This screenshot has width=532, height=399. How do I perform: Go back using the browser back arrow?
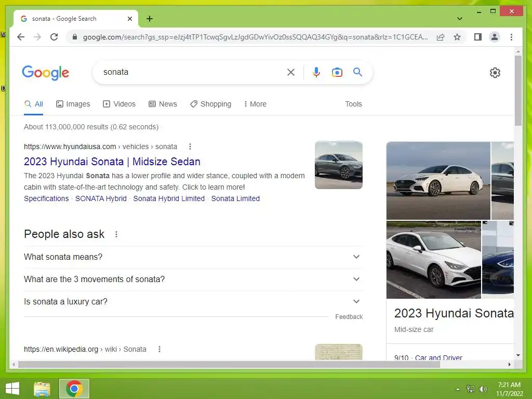pos(21,37)
